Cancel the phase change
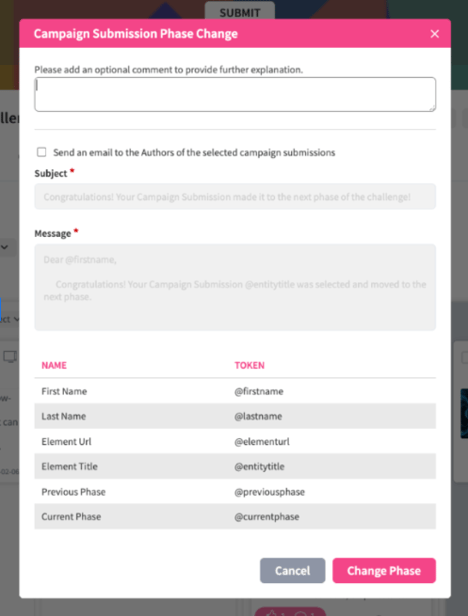The height and width of the screenshot is (616, 468). (x=292, y=570)
